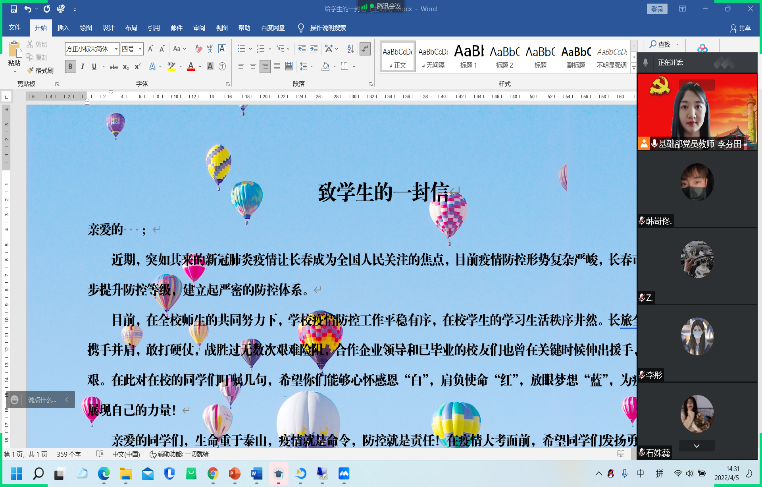This screenshot has height=487, width=762.
Task: Apply the 正文 Normal style
Action: coord(398,56)
